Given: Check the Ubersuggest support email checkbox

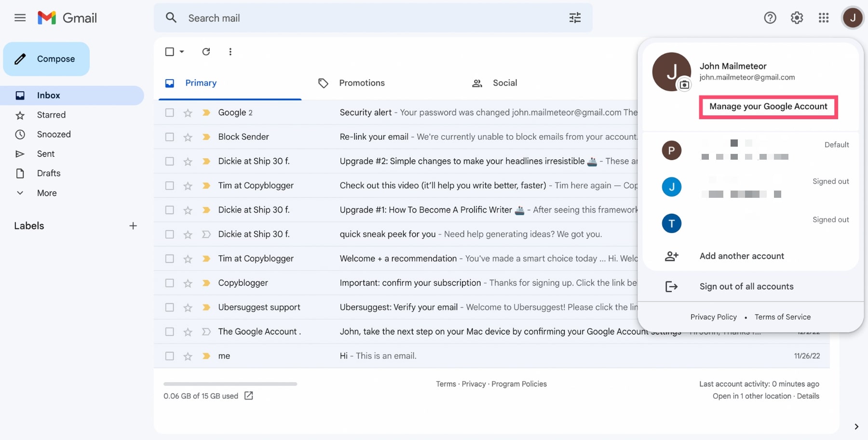Looking at the screenshot, I should pyautogui.click(x=169, y=307).
